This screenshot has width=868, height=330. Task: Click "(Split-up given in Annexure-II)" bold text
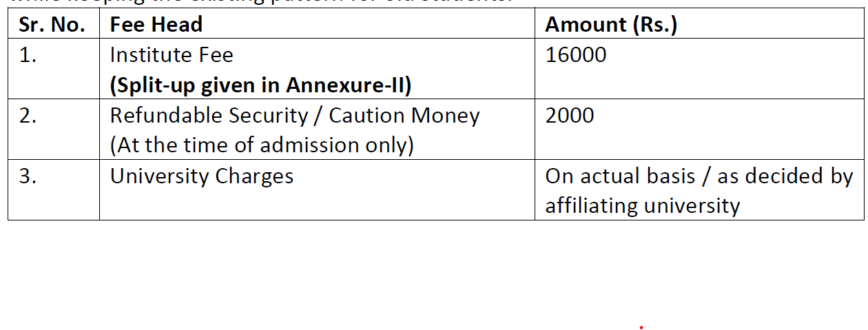260,85
